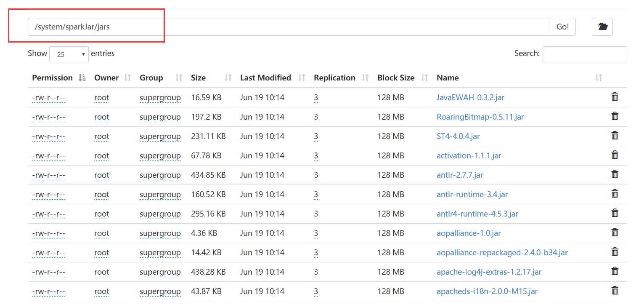The width and height of the screenshot is (644, 305).
Task: Sort by Name column sort arrows
Action: pyautogui.click(x=599, y=78)
